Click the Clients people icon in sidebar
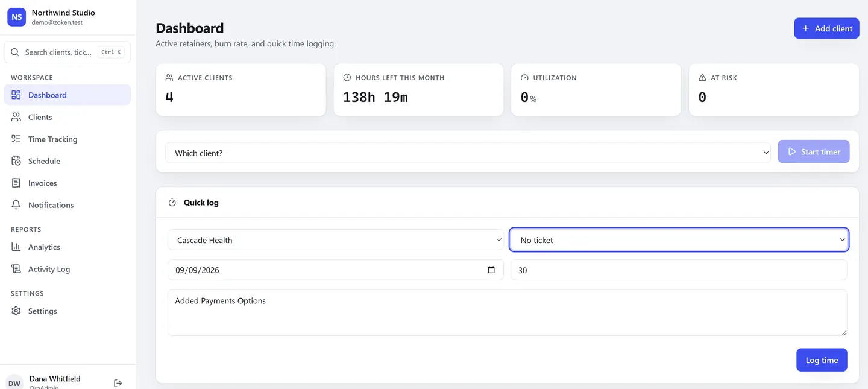The width and height of the screenshot is (868, 389). pos(16,117)
